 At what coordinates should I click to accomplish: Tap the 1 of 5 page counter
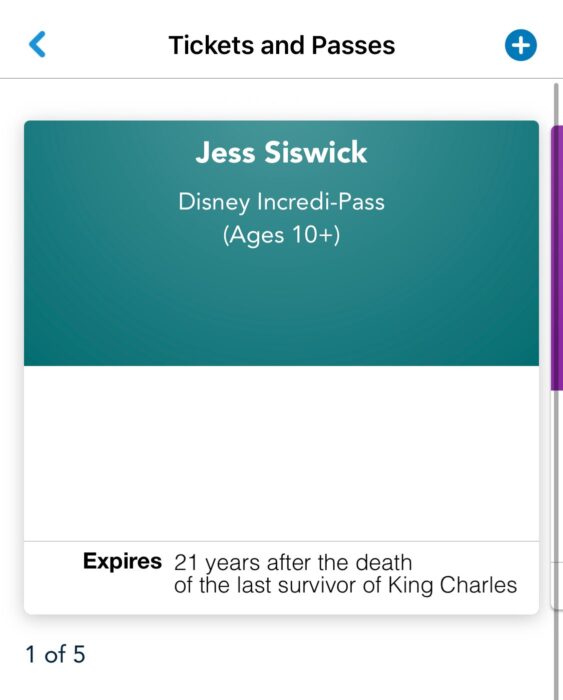[55, 654]
